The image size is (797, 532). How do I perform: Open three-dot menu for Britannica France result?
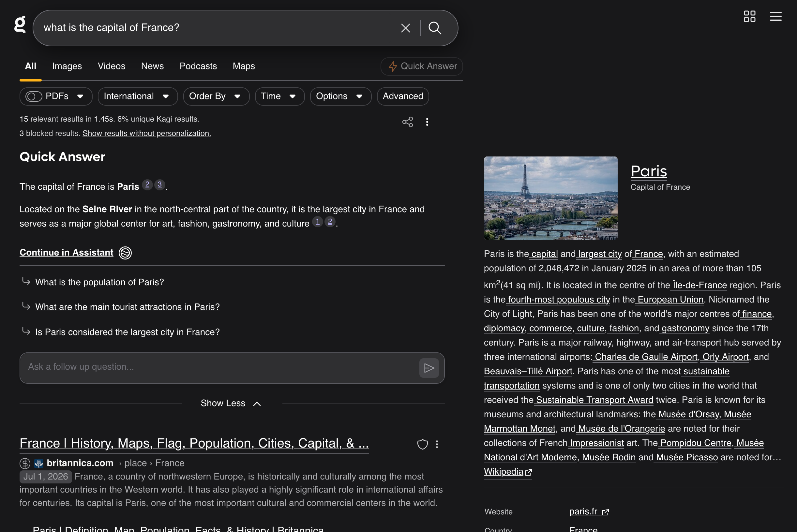pyautogui.click(x=437, y=444)
